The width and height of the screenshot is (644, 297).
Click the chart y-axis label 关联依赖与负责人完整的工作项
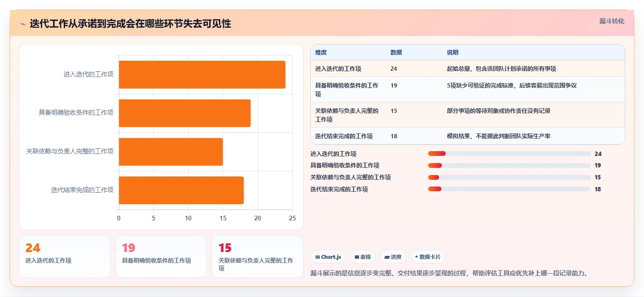coord(70,152)
